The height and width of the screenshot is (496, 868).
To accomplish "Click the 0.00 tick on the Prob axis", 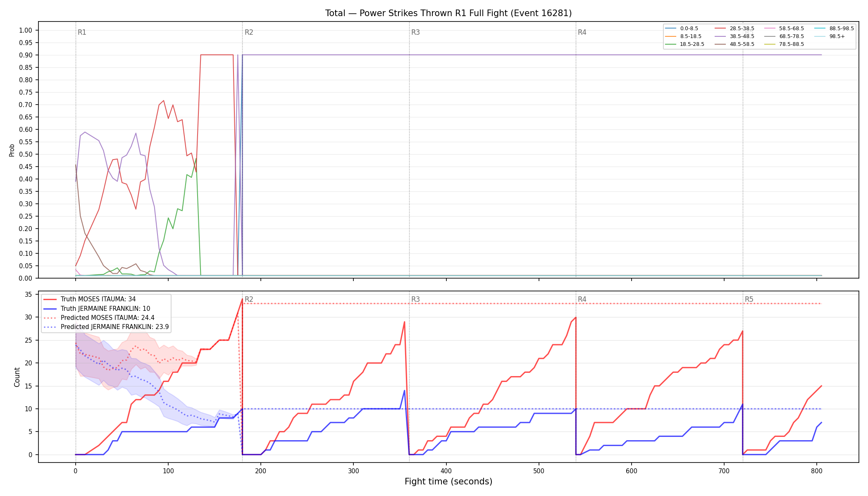I will (26, 278).
